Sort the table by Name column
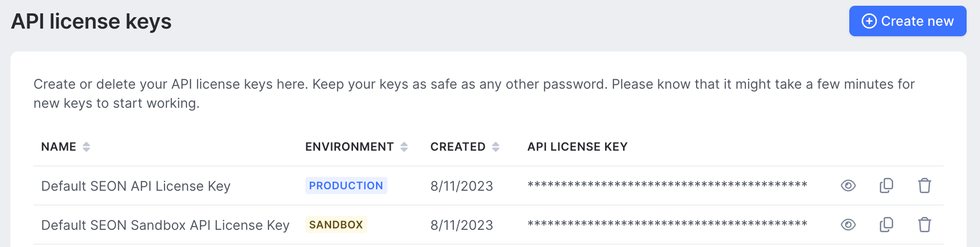 click(86, 147)
